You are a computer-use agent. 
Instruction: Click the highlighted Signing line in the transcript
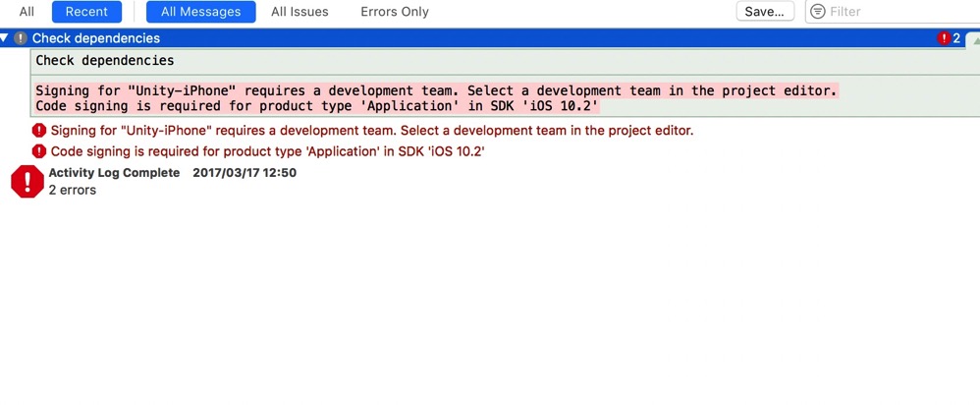pyautogui.click(x=436, y=90)
